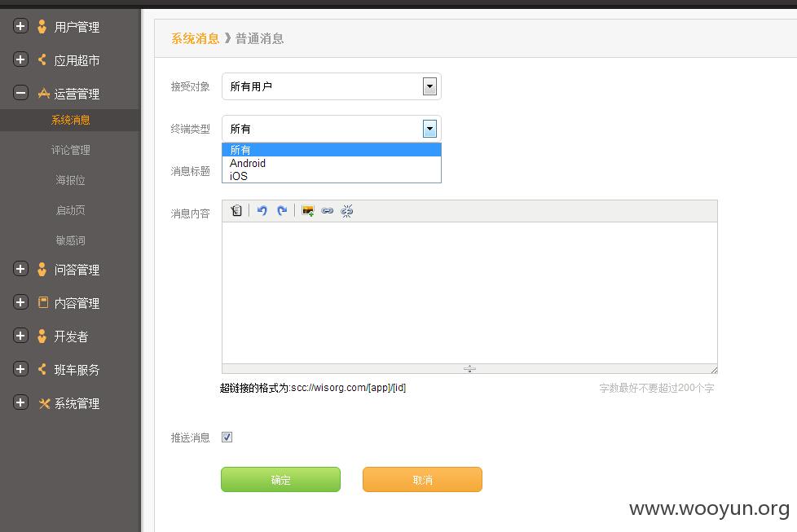Click the remove link icon
797x532 pixels.
click(347, 211)
